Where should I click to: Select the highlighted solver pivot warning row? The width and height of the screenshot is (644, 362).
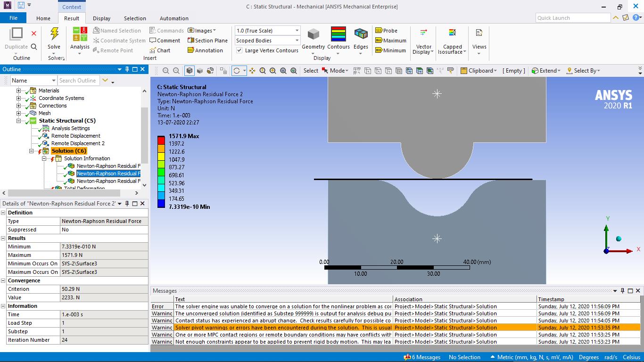(396, 328)
